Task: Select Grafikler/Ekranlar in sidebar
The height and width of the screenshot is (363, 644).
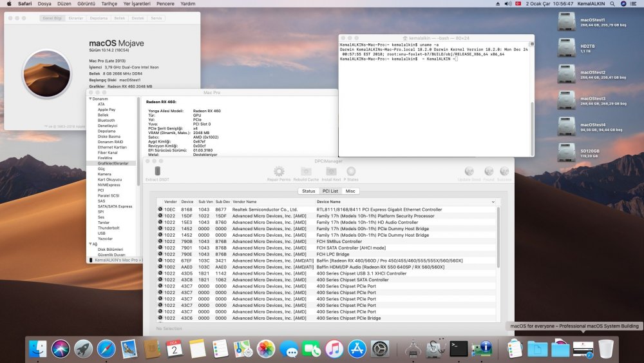Action: click(113, 163)
